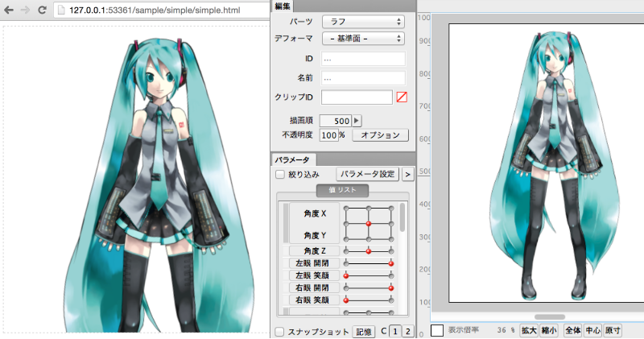Click the browser forward arrow

tap(25, 10)
